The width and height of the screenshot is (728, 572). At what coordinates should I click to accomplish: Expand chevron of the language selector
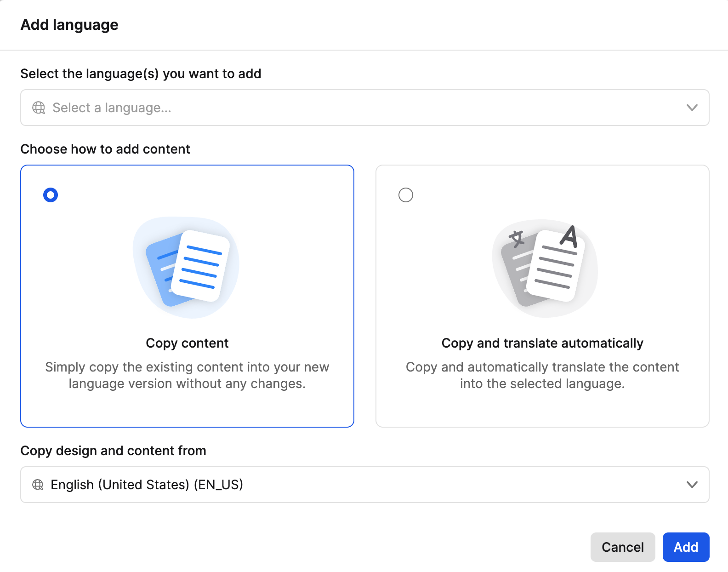[692, 108]
